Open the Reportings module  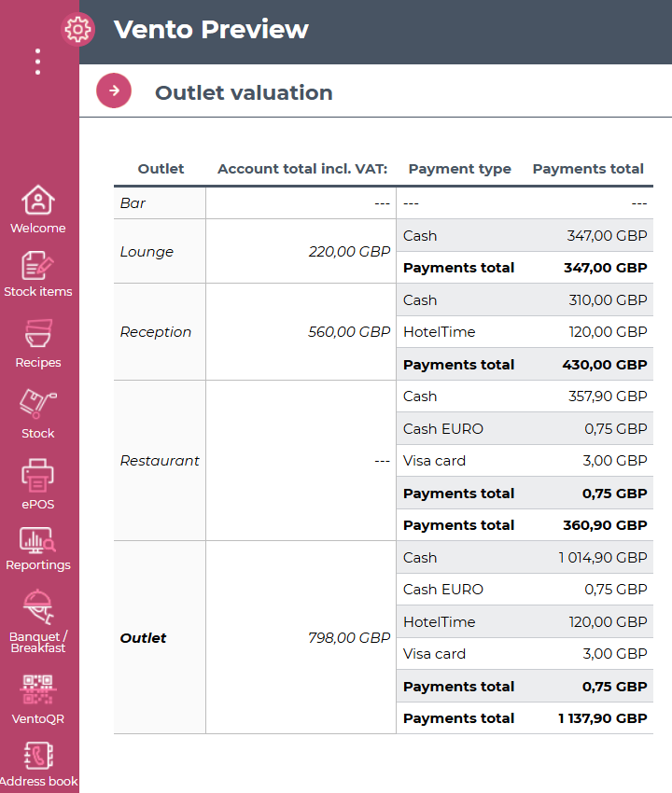click(x=38, y=549)
